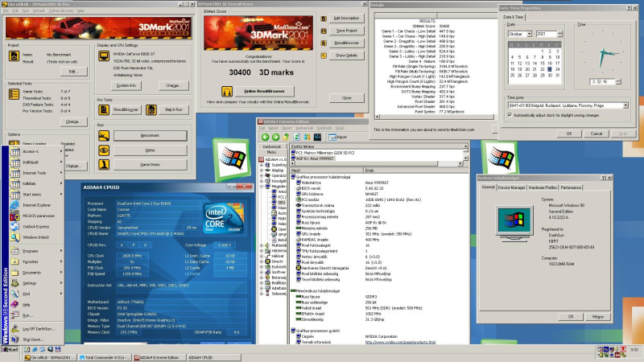644x362 pixels.
Task: Expand the Settings submenu in Start menu
Action: pos(36,283)
